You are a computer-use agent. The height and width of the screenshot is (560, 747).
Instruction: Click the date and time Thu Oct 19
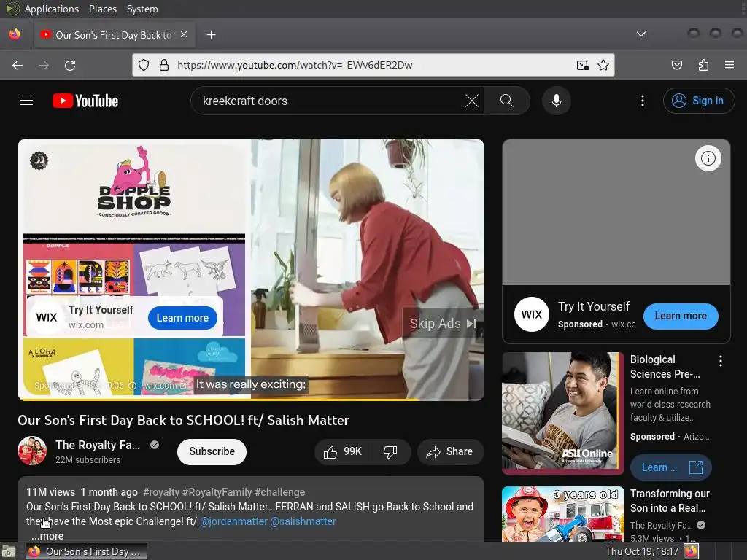[x=641, y=551]
